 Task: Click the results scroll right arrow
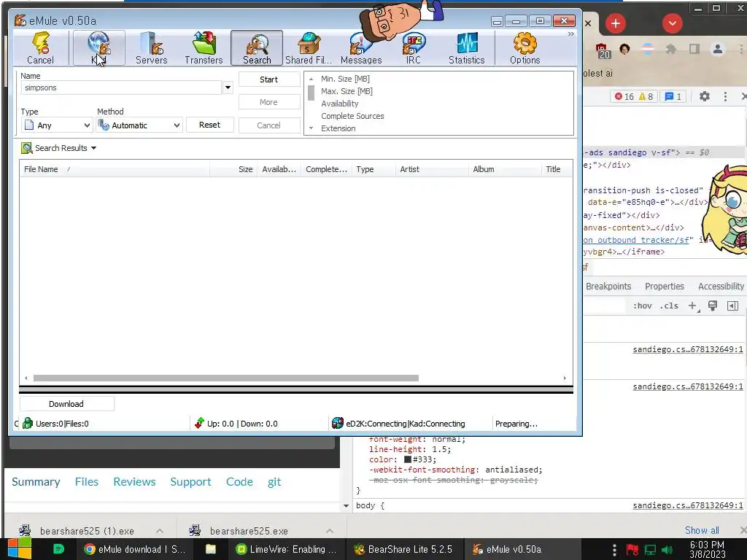565,378
